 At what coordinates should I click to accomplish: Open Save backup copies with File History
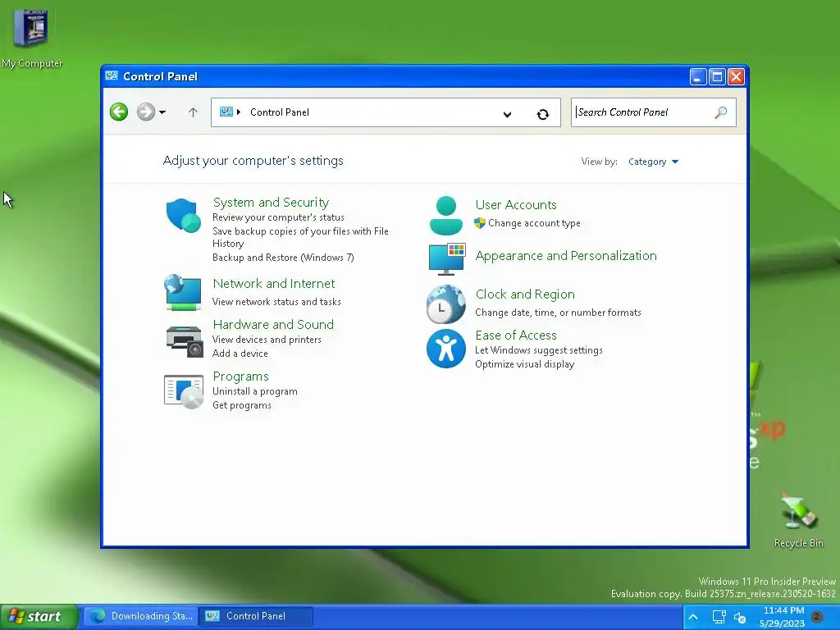pos(300,237)
